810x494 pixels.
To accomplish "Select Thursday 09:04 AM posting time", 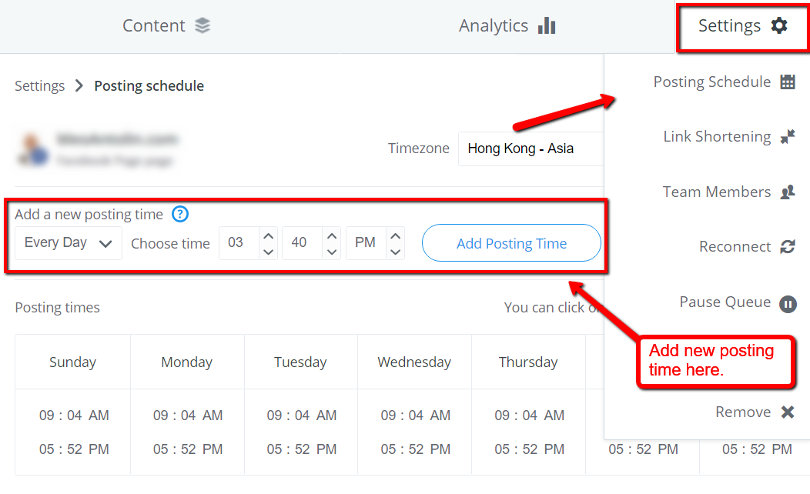I will pyautogui.click(x=529, y=415).
